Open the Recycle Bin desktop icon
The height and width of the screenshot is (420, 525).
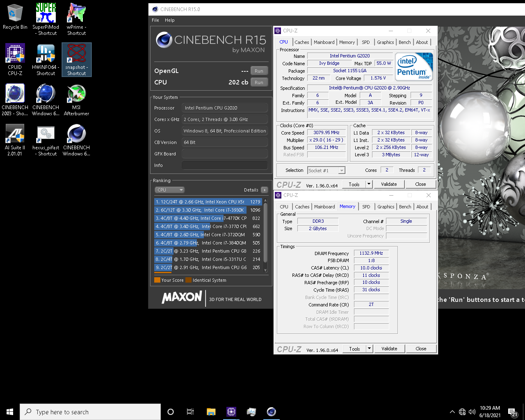(15, 17)
